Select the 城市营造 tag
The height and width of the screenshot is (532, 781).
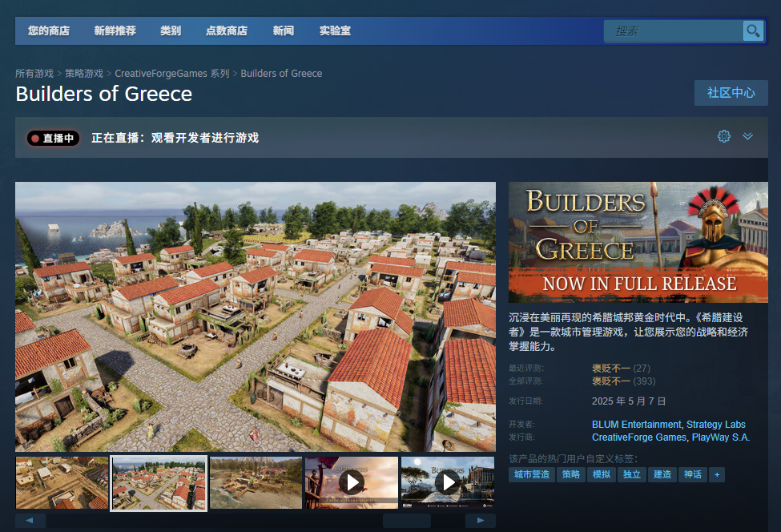point(532,474)
